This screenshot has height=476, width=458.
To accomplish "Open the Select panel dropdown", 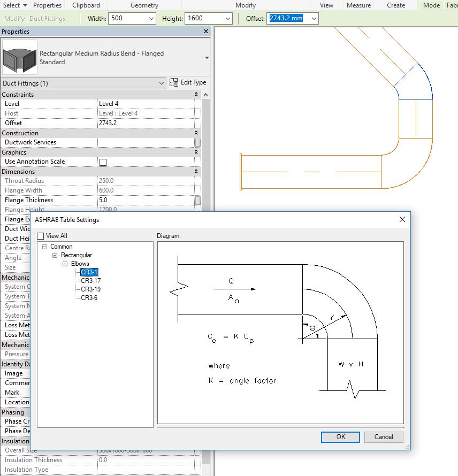I will (15, 5).
